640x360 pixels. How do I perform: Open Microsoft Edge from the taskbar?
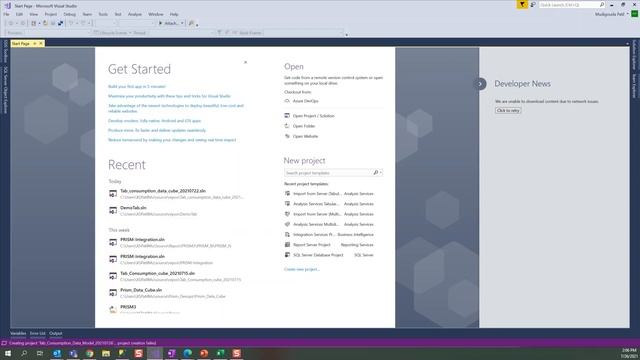tap(188, 353)
